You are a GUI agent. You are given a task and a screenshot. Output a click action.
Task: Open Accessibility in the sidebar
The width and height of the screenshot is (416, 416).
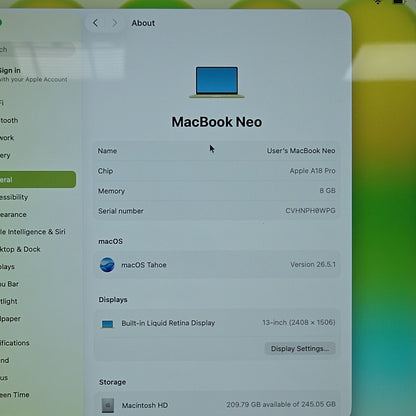coord(14,197)
